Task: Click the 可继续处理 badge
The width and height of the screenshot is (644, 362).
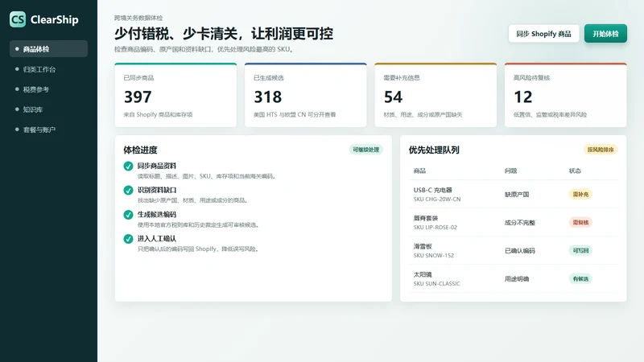Action: pos(366,150)
